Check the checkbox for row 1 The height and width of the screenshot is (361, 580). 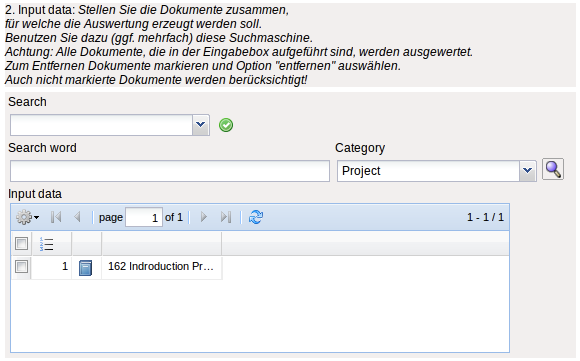tap(21, 267)
